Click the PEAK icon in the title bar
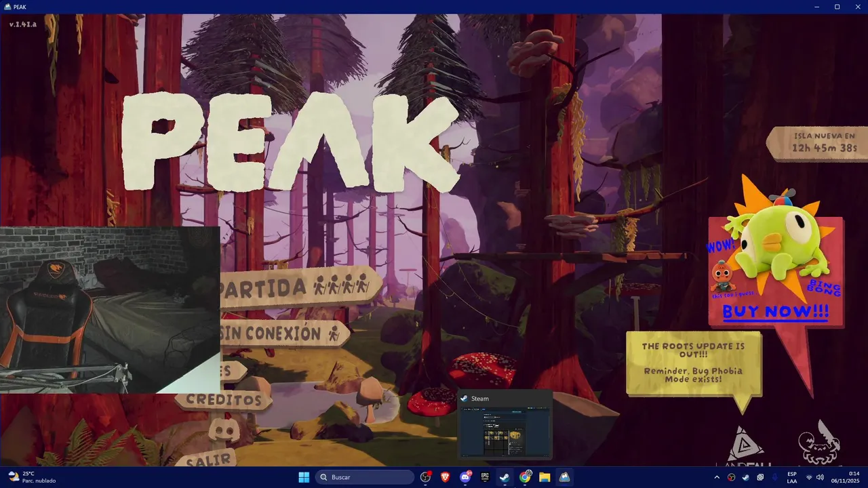The width and height of the screenshot is (868, 488). point(7,7)
